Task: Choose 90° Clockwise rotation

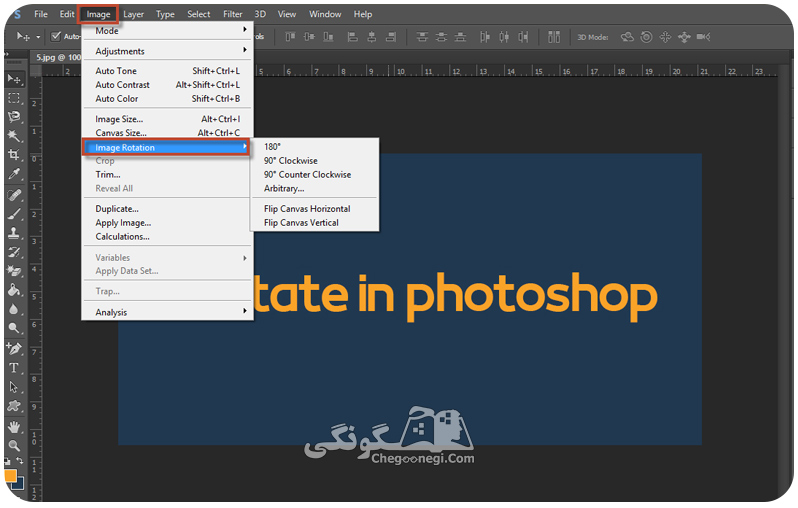Action: click(291, 160)
